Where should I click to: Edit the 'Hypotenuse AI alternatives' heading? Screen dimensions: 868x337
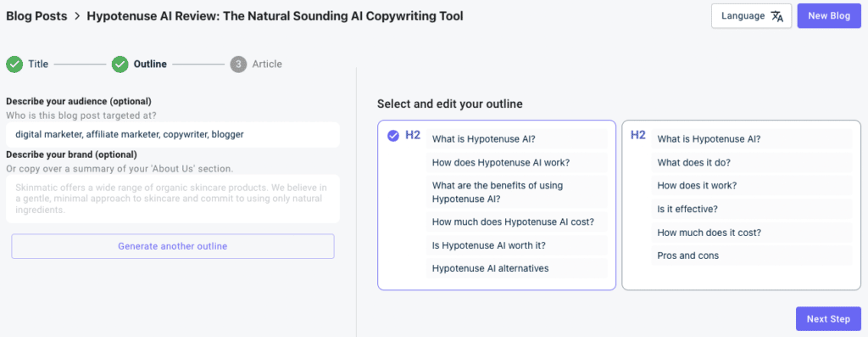coord(516,269)
